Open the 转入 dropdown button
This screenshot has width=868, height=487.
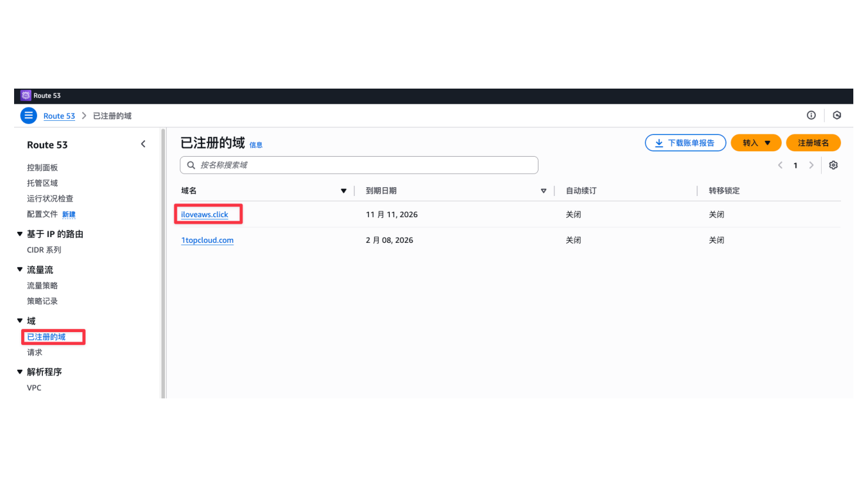tap(756, 143)
